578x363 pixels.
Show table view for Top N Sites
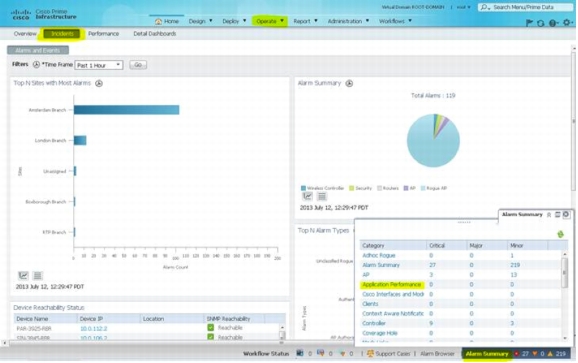click(x=37, y=275)
